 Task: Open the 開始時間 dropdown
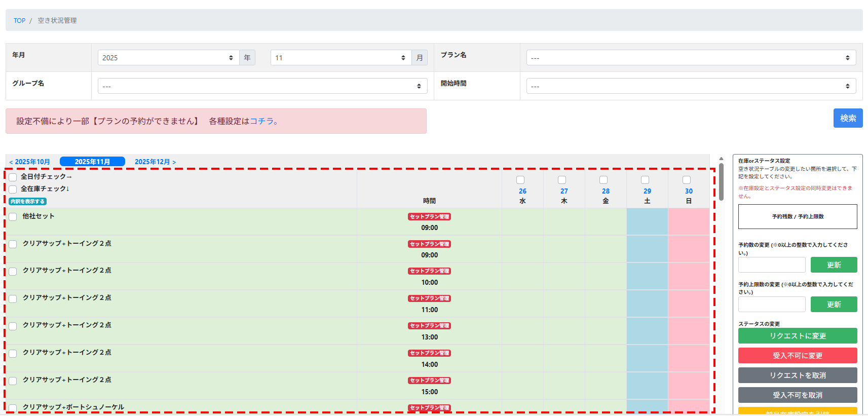click(x=691, y=86)
